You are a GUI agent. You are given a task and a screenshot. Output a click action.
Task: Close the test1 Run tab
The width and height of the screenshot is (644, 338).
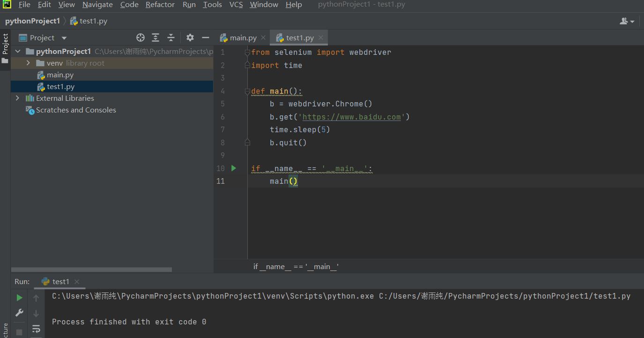pos(77,282)
